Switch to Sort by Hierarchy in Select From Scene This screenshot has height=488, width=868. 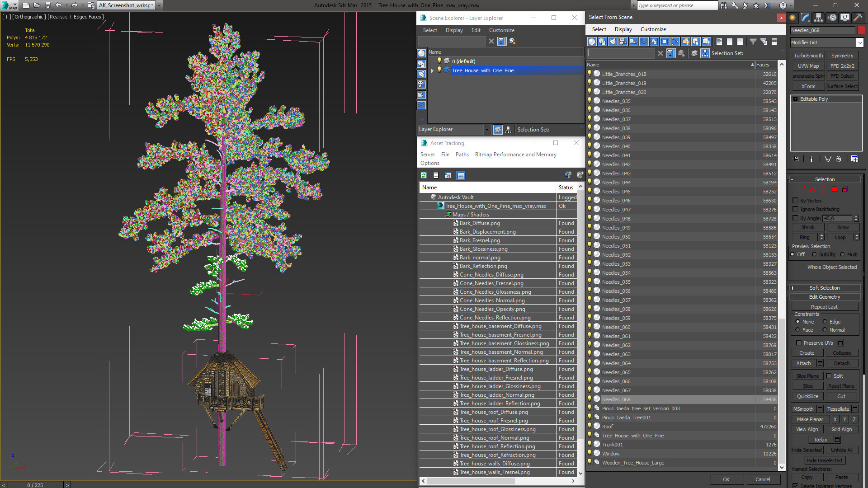[x=705, y=53]
